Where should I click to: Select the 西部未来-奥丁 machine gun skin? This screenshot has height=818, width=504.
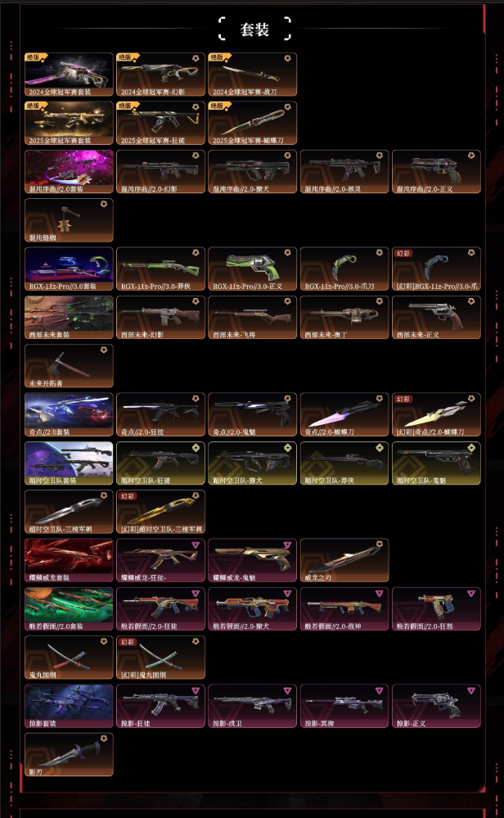344,317
